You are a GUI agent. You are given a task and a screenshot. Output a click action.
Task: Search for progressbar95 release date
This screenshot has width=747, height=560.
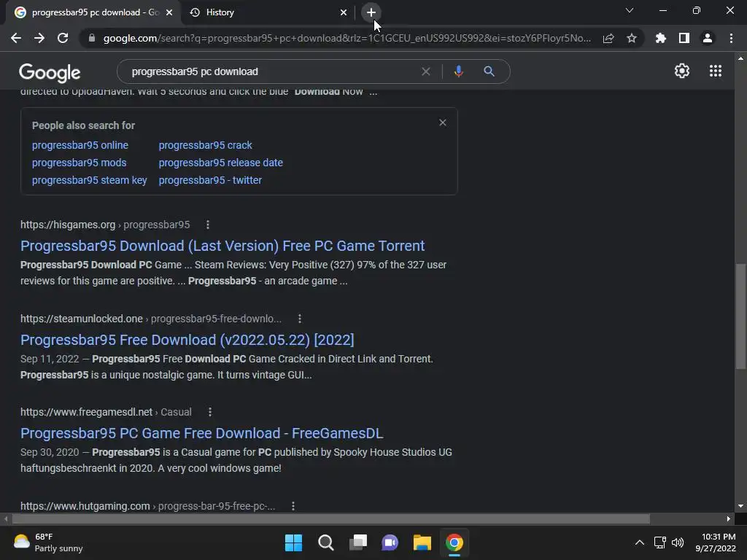click(x=220, y=163)
